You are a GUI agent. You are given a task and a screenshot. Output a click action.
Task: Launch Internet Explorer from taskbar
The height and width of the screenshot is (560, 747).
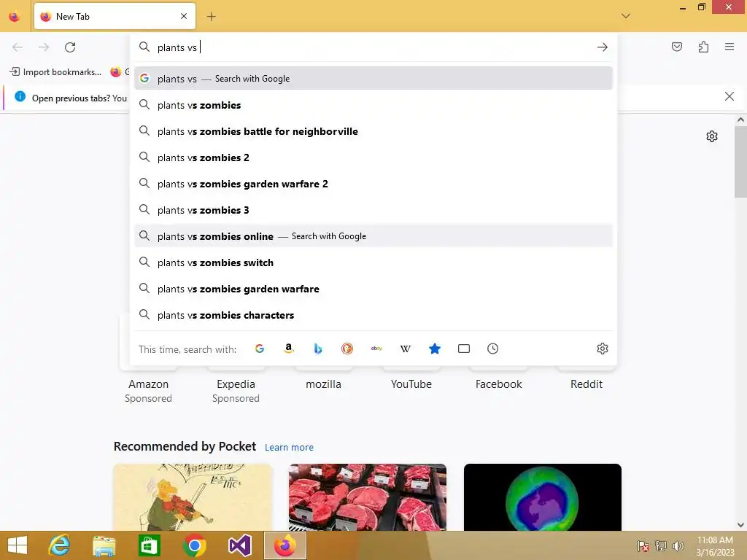[60, 545]
